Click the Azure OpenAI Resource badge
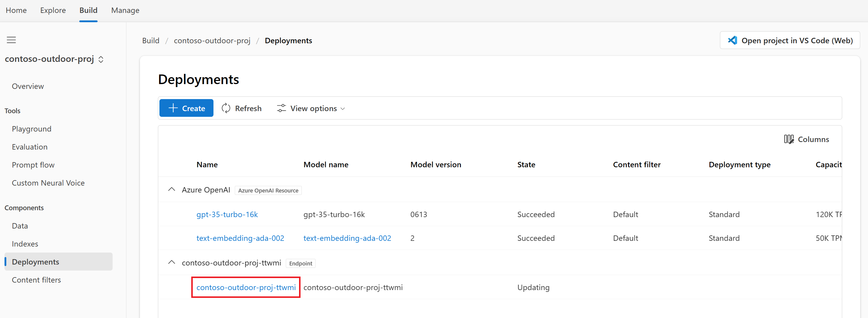The width and height of the screenshot is (868, 318). pos(268,190)
